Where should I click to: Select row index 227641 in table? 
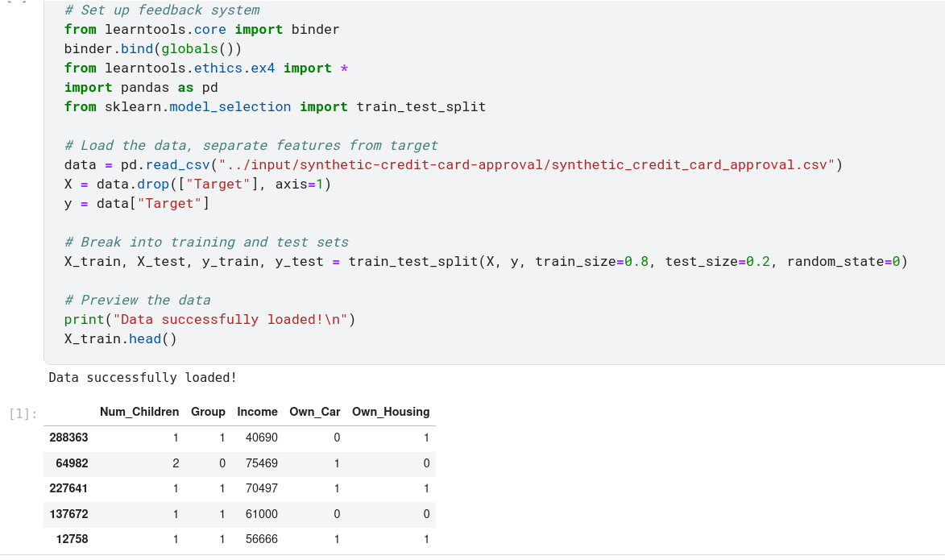coord(68,488)
